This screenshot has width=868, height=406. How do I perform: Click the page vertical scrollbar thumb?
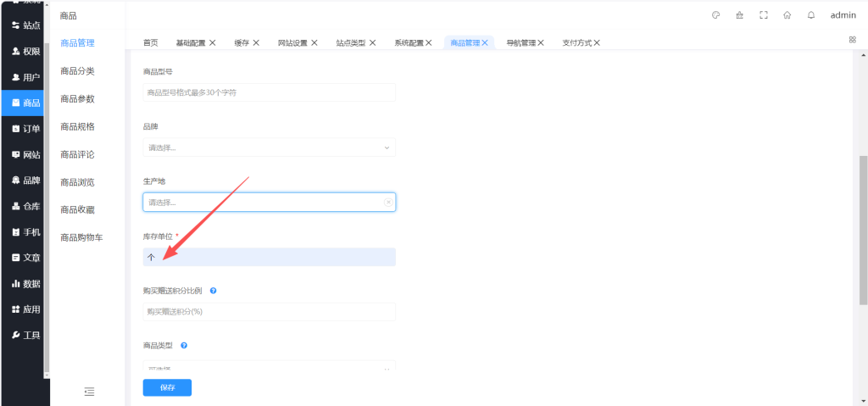coord(863,230)
